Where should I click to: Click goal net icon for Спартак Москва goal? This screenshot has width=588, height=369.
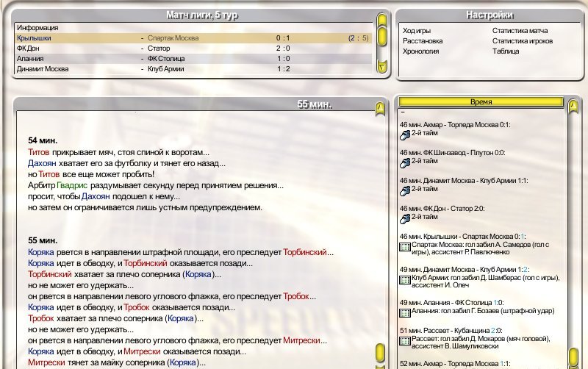click(404, 246)
